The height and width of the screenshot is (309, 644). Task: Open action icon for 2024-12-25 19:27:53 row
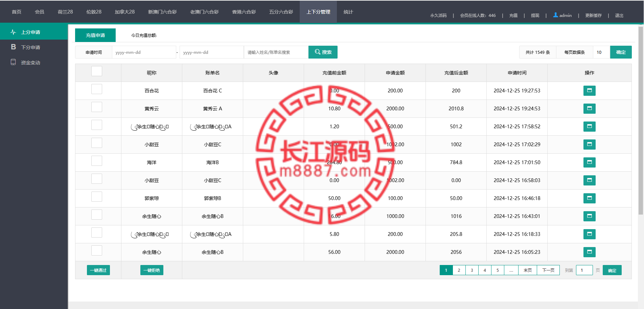(x=589, y=91)
